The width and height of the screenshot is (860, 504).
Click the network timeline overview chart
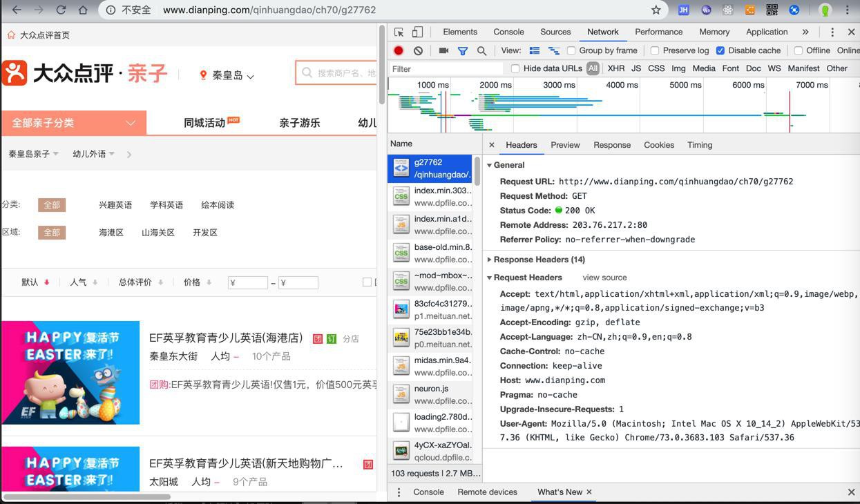624,105
